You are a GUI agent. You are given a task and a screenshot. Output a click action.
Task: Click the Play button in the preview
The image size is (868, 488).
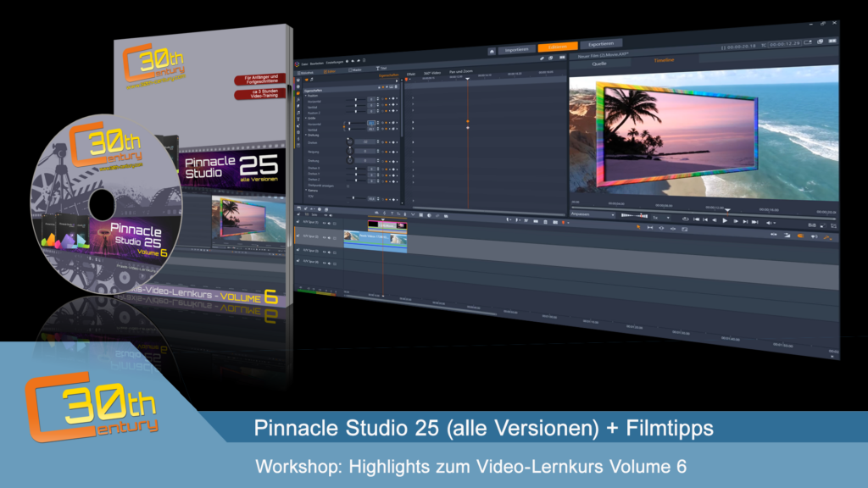[x=725, y=221]
